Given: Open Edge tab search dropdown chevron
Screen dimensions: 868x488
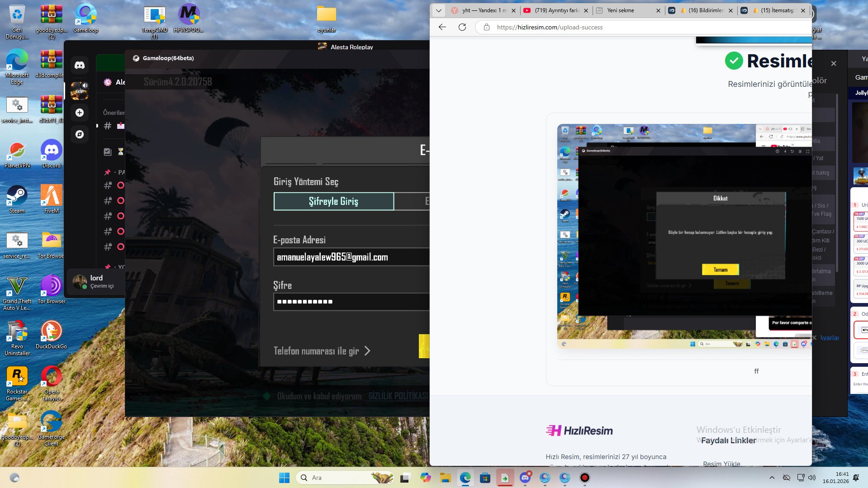Looking at the screenshot, I should [438, 10].
